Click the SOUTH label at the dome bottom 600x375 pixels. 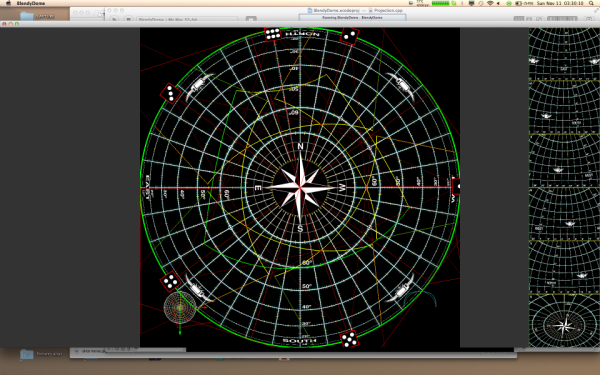[x=300, y=340]
